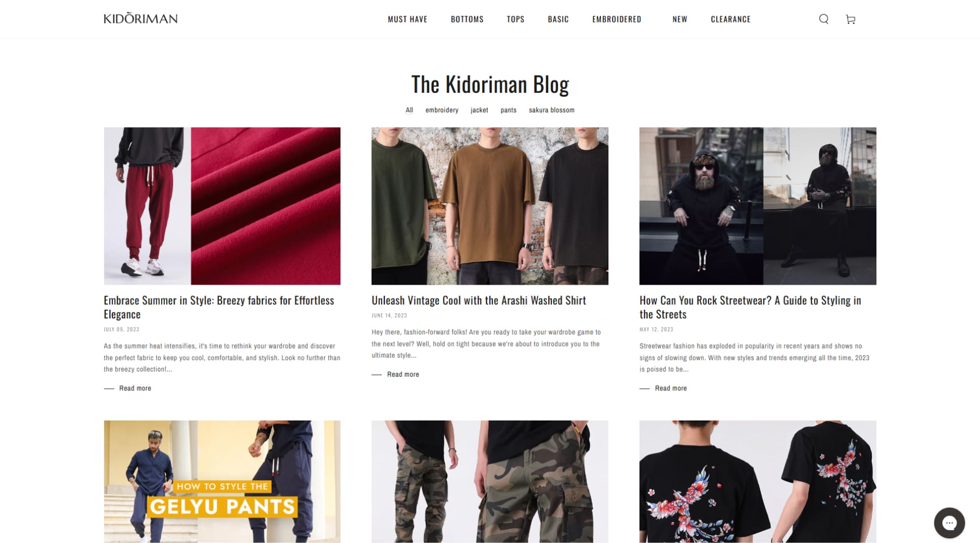Open the MUST HAVE menu
This screenshot has height=543, width=980.
point(407,19)
